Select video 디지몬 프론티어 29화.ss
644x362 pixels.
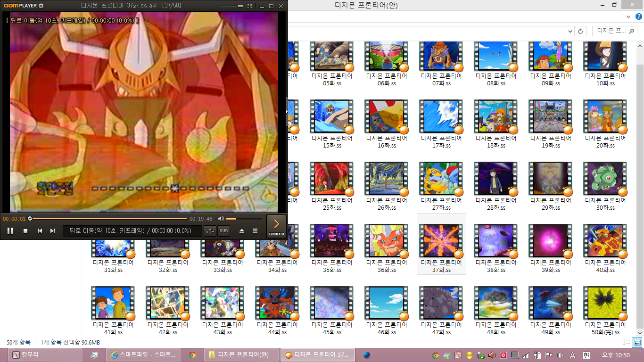click(x=551, y=186)
